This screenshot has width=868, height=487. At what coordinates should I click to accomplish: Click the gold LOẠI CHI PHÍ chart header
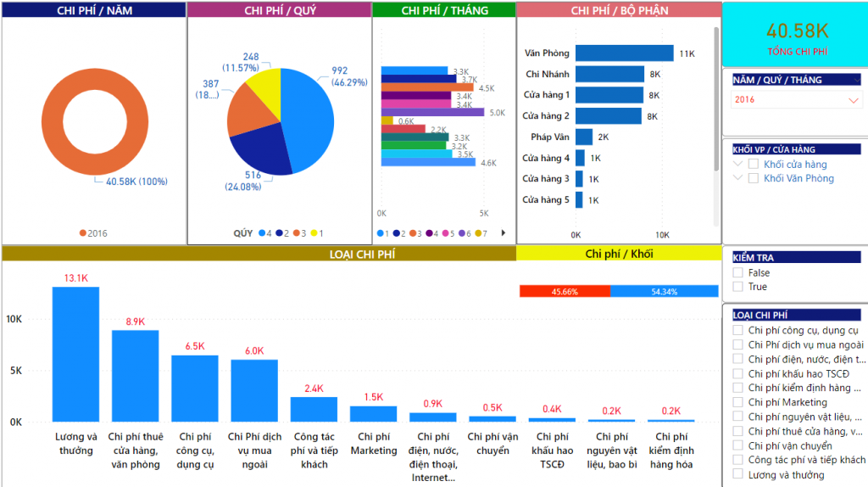[259, 254]
